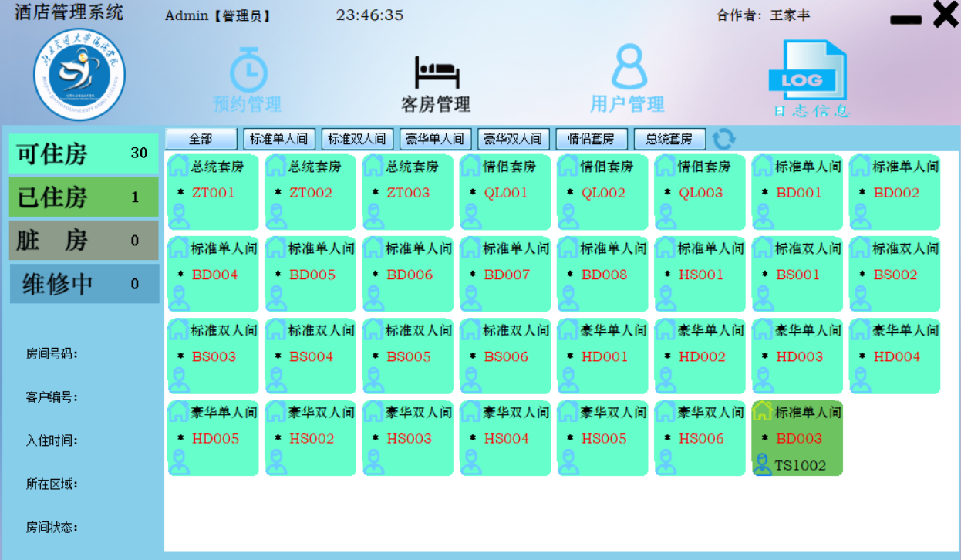This screenshot has width=961, height=560.
Task: Click guest icon on BD007 card
Action: pyautogui.click(x=470, y=299)
